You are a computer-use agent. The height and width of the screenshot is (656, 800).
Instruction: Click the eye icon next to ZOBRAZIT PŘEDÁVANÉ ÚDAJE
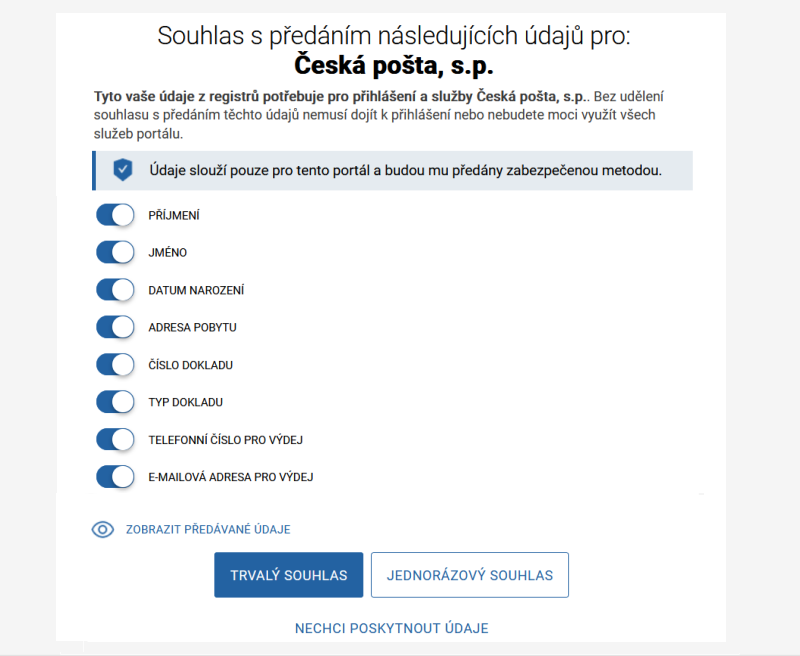(102, 529)
